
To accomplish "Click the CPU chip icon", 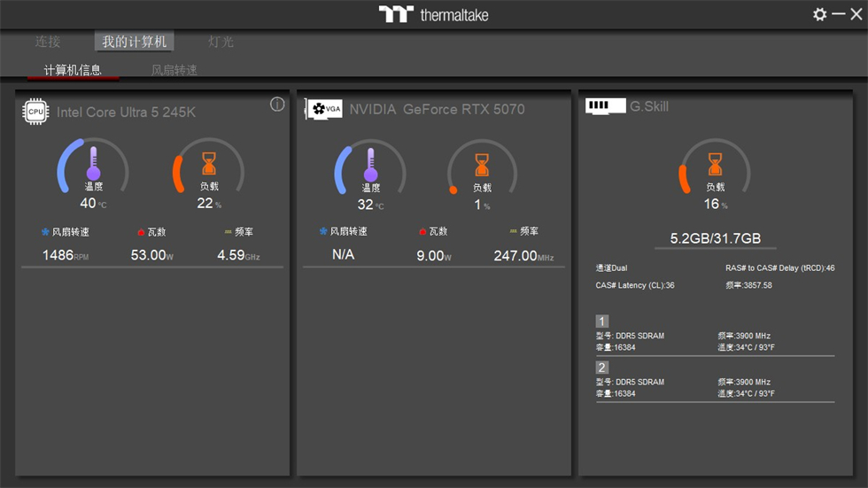I will [35, 112].
